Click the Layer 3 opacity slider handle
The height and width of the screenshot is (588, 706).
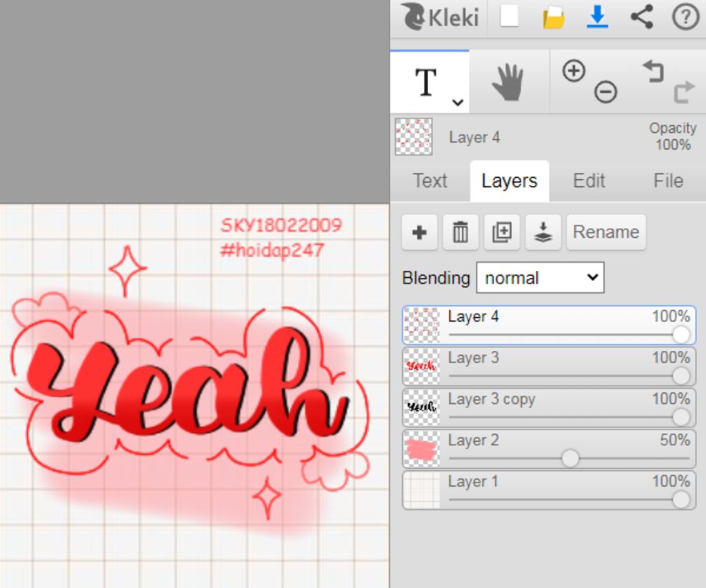pyautogui.click(x=680, y=376)
